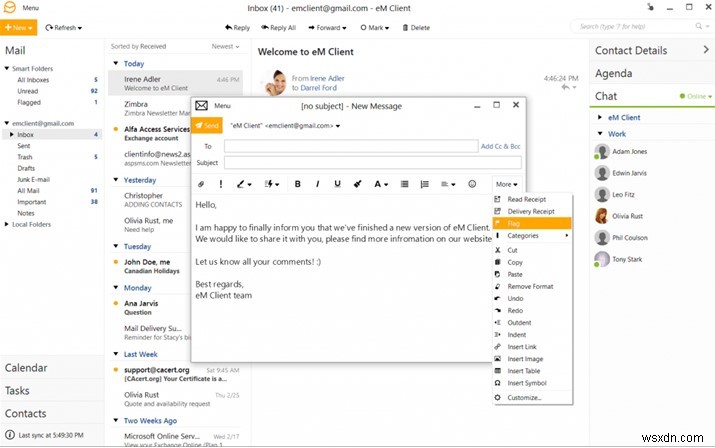Viewport: 715px width, 448px height.
Task: Click Reply All in main toolbar
Action: point(278,28)
